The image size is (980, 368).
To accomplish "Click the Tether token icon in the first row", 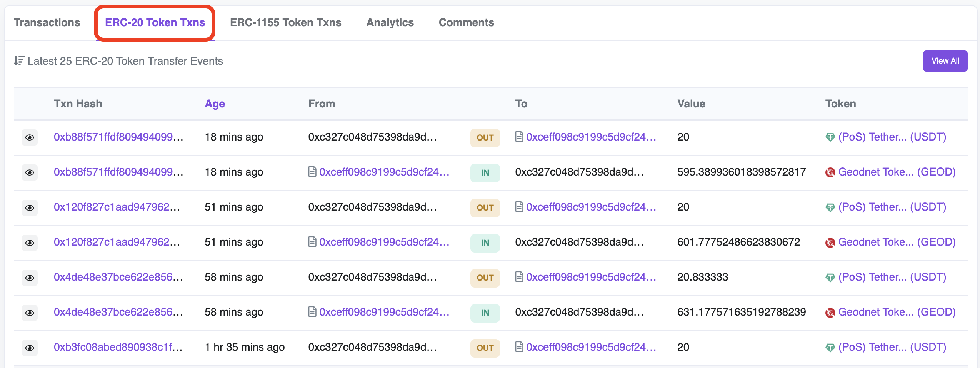I will coord(830,137).
